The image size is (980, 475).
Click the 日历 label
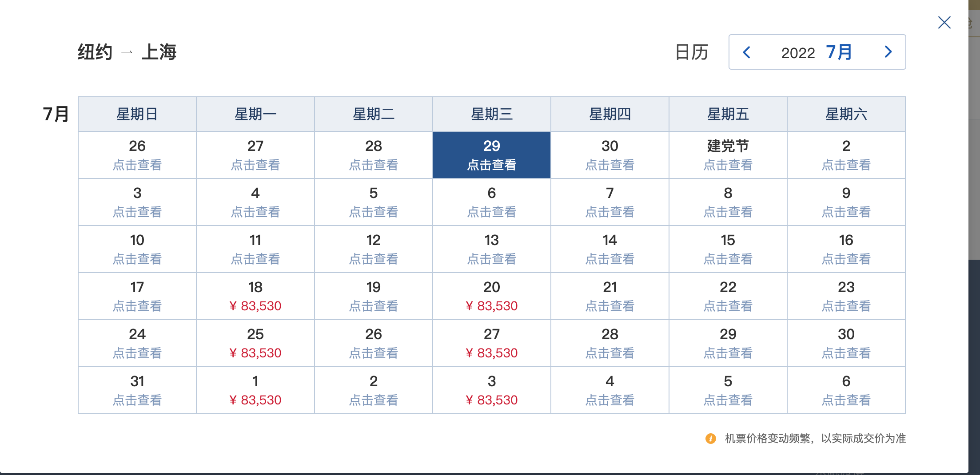[x=691, y=52]
